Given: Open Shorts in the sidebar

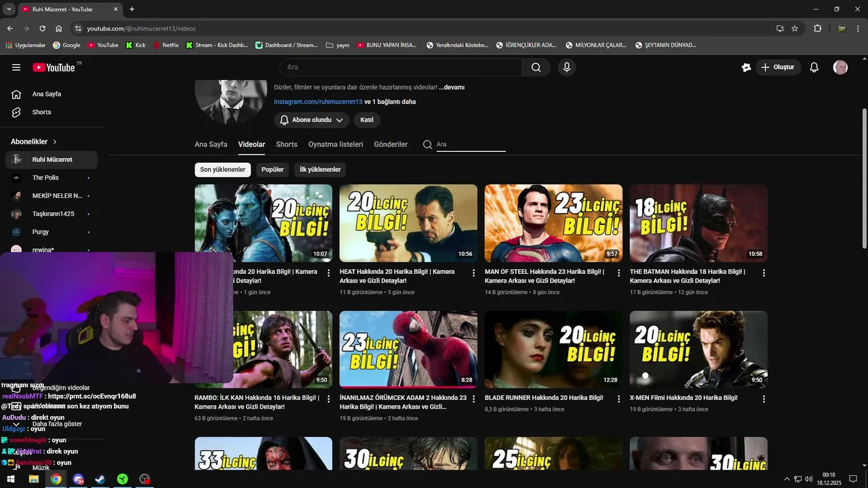Looking at the screenshot, I should click(x=52, y=113).
